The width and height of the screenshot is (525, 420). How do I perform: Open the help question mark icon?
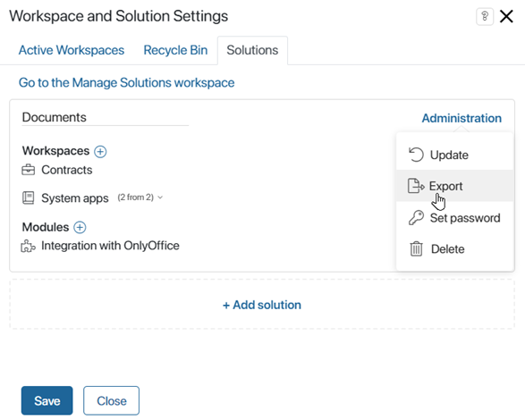pyautogui.click(x=485, y=16)
